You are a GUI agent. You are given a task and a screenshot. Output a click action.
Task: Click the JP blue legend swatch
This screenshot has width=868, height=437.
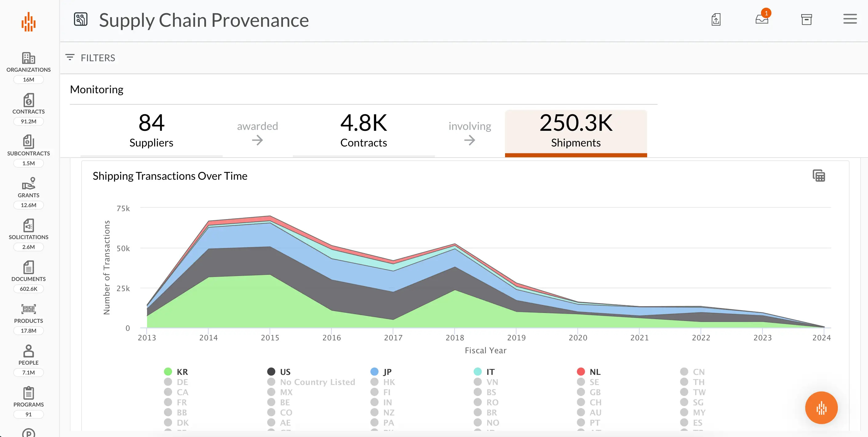(x=374, y=371)
